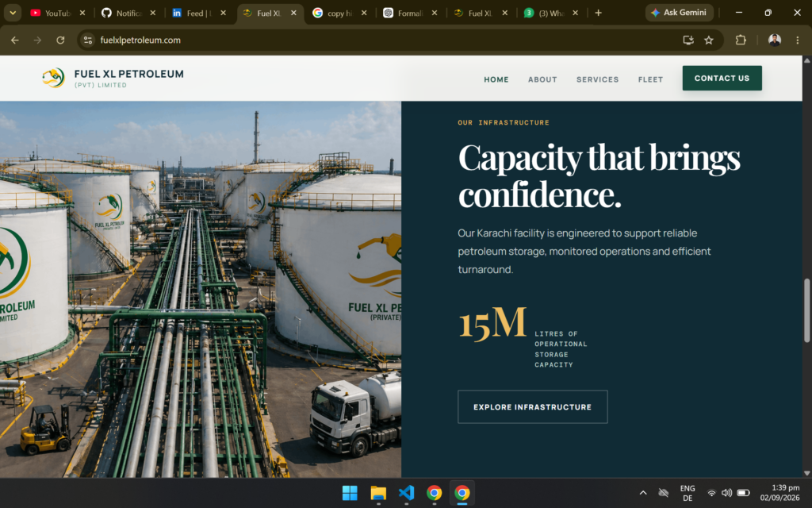The width and height of the screenshot is (812, 508).
Task: Open File Explorer from taskbar
Action: 378,493
